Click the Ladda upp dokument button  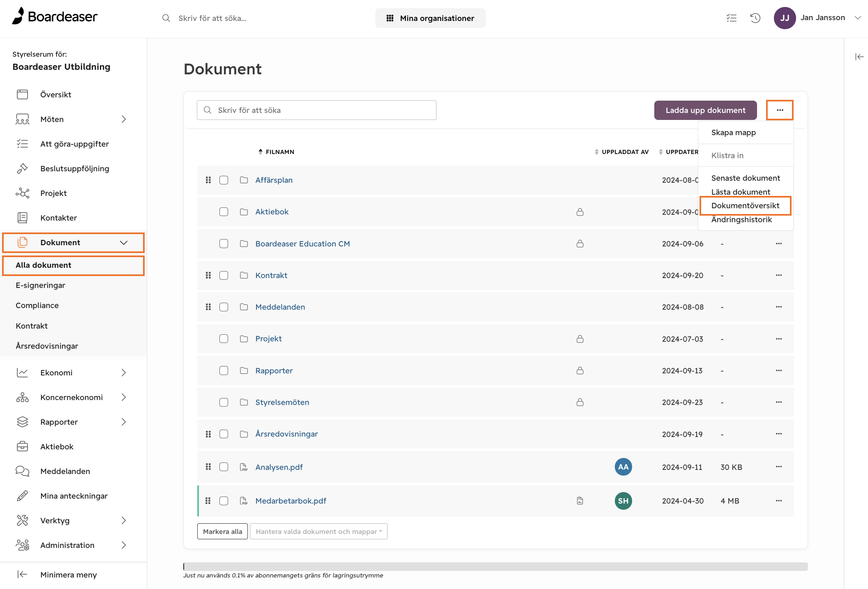[x=705, y=110]
